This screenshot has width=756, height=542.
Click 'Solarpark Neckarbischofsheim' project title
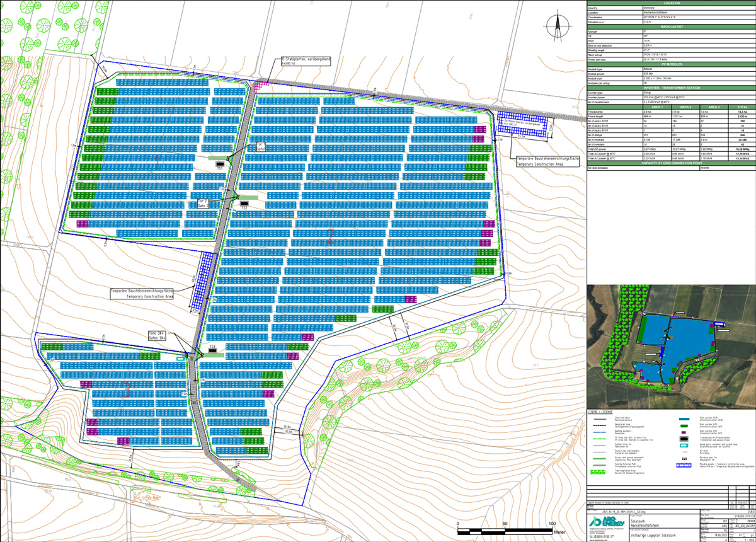(x=644, y=523)
